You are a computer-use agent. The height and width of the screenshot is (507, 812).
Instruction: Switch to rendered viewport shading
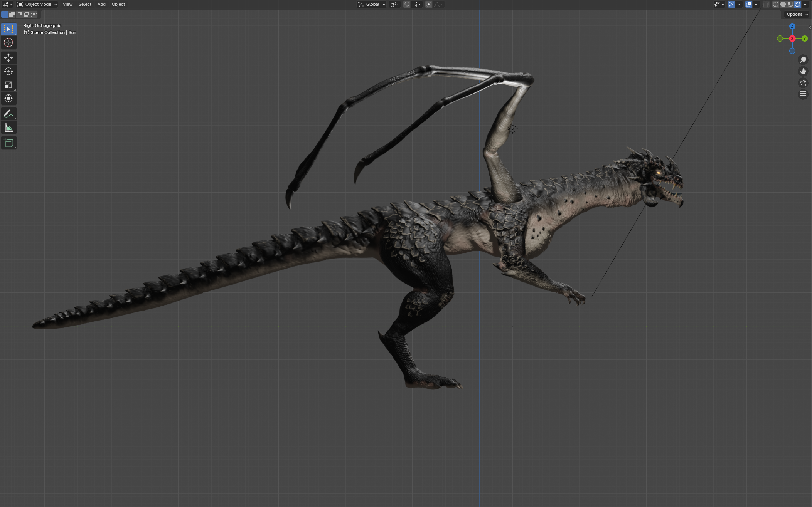pyautogui.click(x=798, y=4)
